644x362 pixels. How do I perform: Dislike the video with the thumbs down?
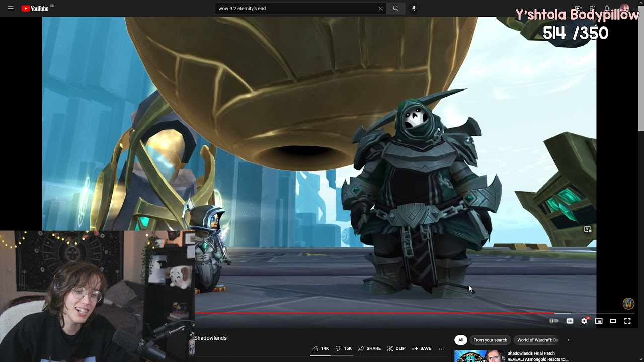coord(343,348)
